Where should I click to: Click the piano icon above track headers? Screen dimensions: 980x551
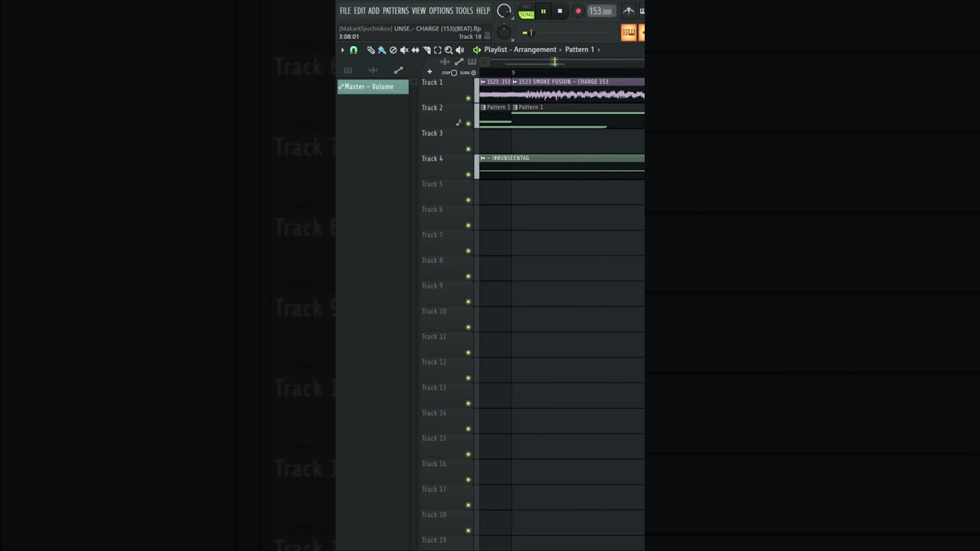[472, 62]
